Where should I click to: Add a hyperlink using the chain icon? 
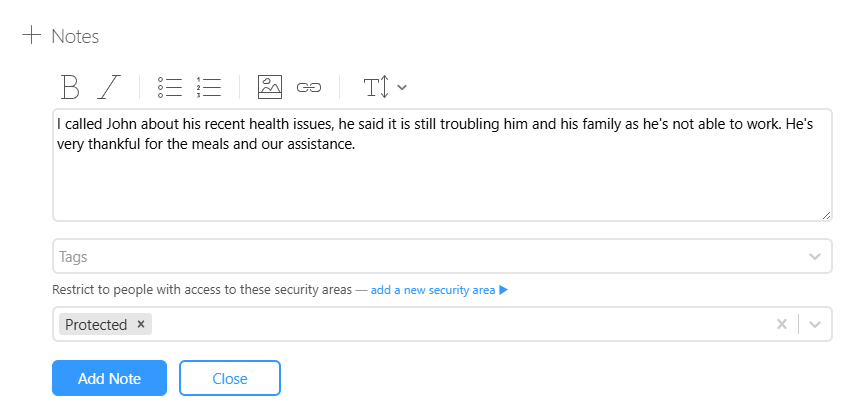pyautogui.click(x=309, y=87)
